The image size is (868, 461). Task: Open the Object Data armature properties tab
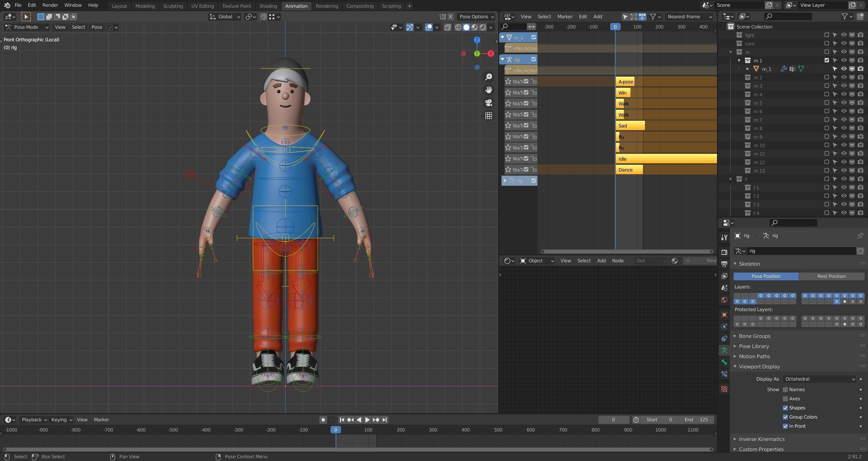pos(724,350)
